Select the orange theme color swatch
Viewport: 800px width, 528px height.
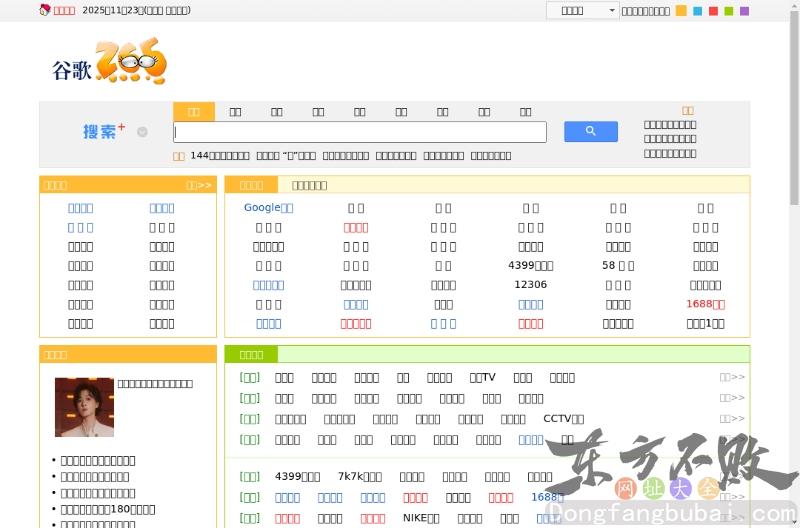tap(681, 11)
